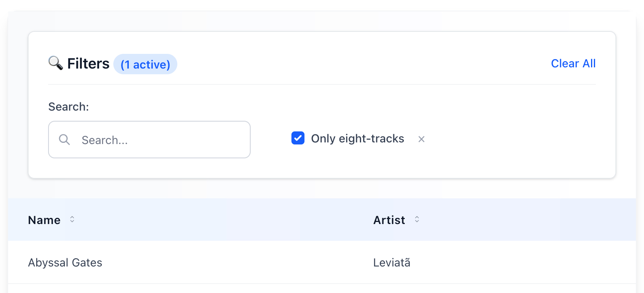Click the search icon inside the search field
This screenshot has height=293, width=644.
(64, 140)
